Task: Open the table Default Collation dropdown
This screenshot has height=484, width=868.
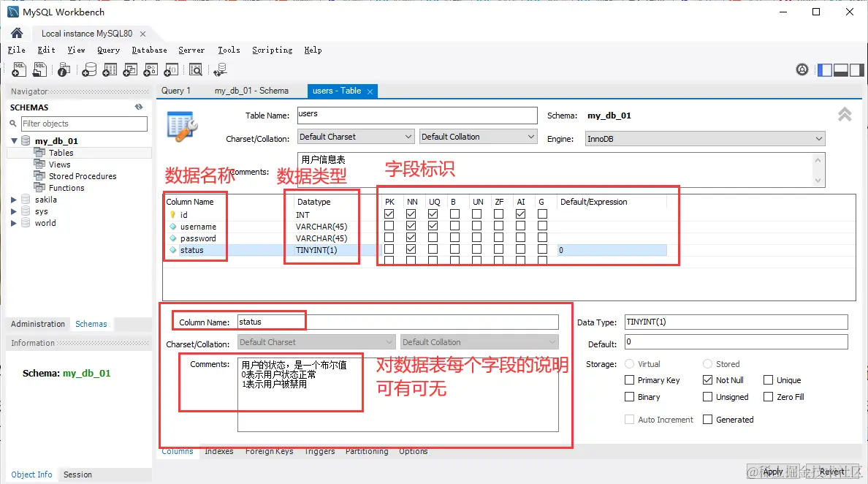Action: pos(479,137)
